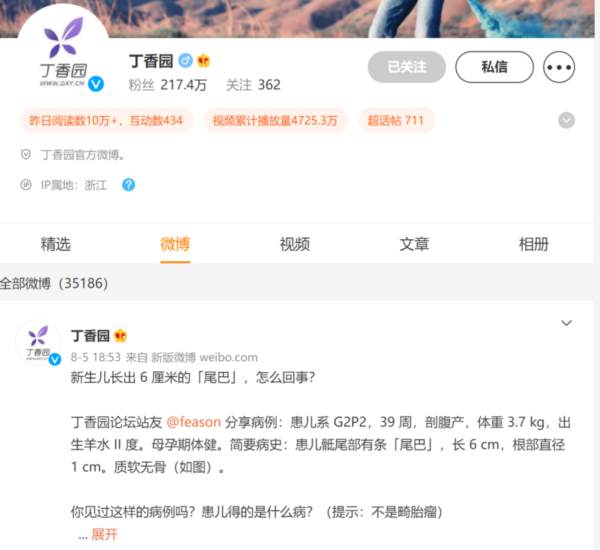Click the post author's small avatar

[38, 342]
